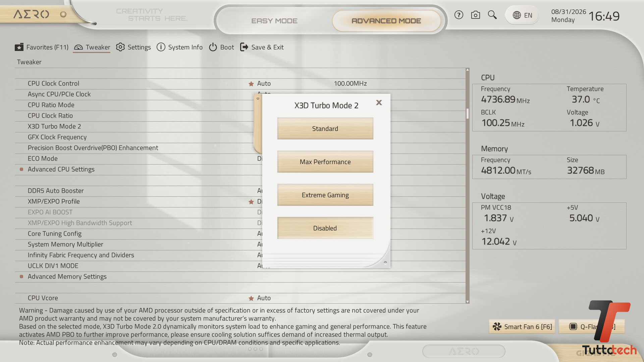Close the X3D Turbo Mode 2 popup
This screenshot has width=644, height=362.
click(x=379, y=103)
